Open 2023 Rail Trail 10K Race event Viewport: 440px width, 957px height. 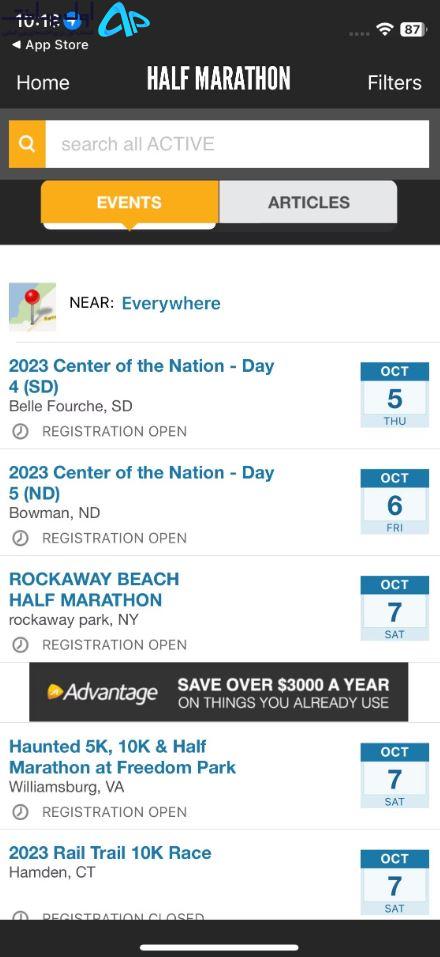[110, 853]
